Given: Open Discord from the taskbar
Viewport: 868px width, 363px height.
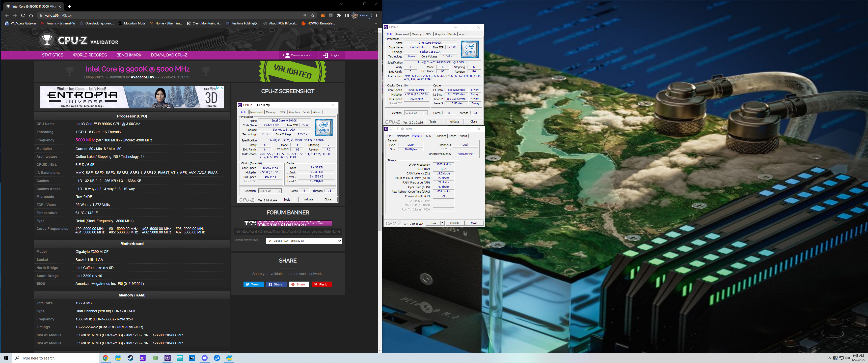Looking at the screenshot, I should coord(205,358).
